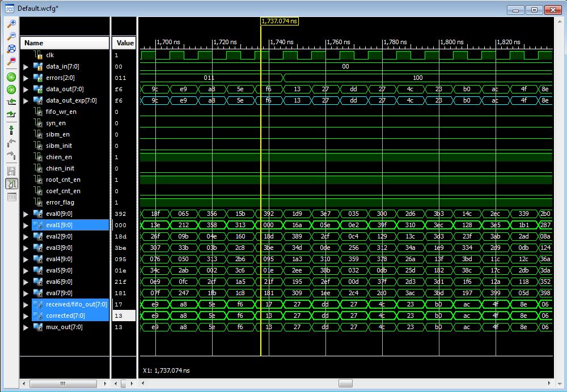The height and width of the screenshot is (392, 567).
Task: Click the vertical scrollbar up arrow
Action: click(x=560, y=22)
